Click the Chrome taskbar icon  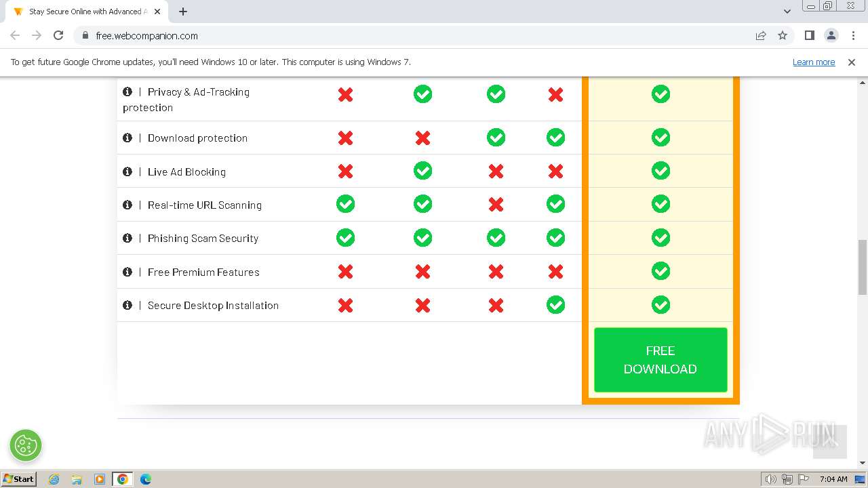pos(123,479)
